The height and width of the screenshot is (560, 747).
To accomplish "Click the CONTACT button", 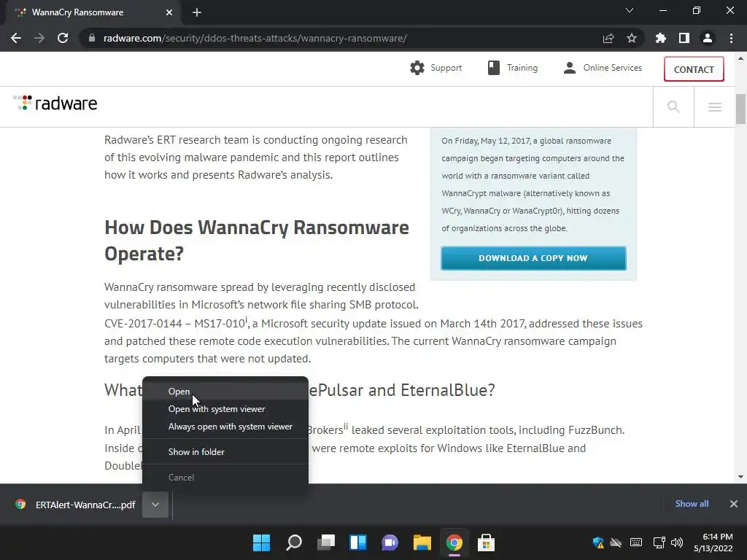I will click(x=694, y=69).
